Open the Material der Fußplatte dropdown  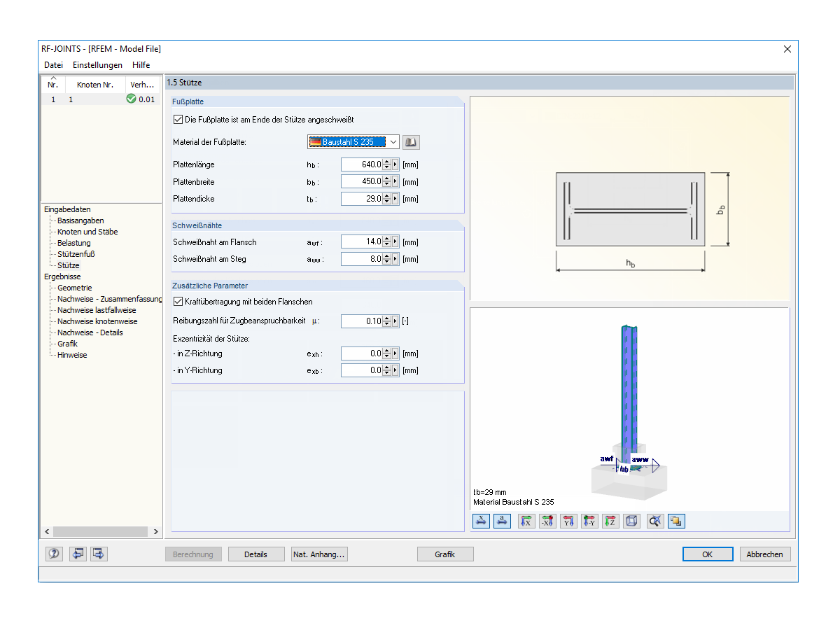click(393, 142)
